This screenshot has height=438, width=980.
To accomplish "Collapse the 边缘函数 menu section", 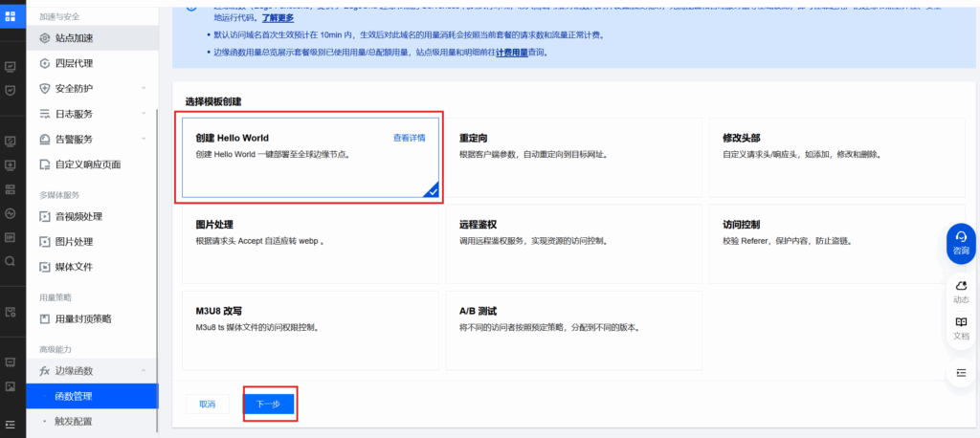I will click(144, 370).
